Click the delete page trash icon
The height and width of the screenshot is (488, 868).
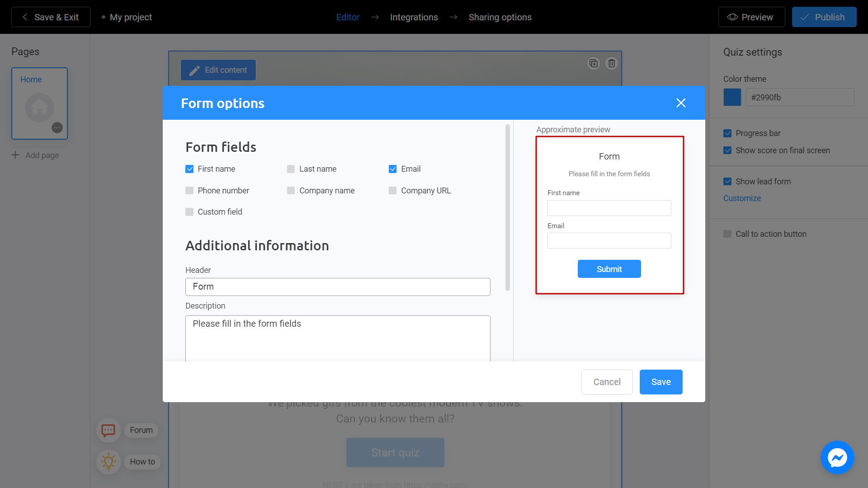[x=611, y=63]
